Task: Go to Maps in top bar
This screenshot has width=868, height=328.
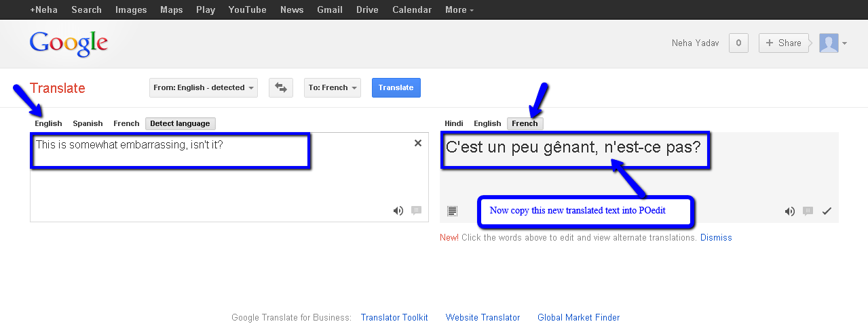Action: 172,9
